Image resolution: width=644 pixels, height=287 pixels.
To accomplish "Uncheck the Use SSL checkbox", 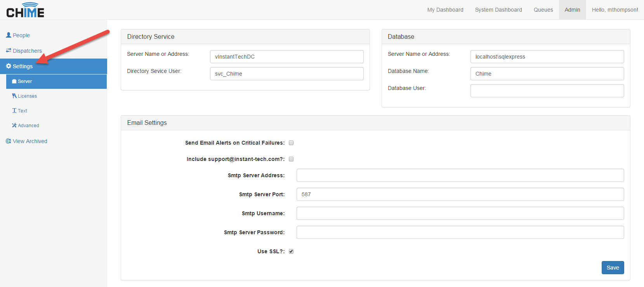I will [291, 251].
